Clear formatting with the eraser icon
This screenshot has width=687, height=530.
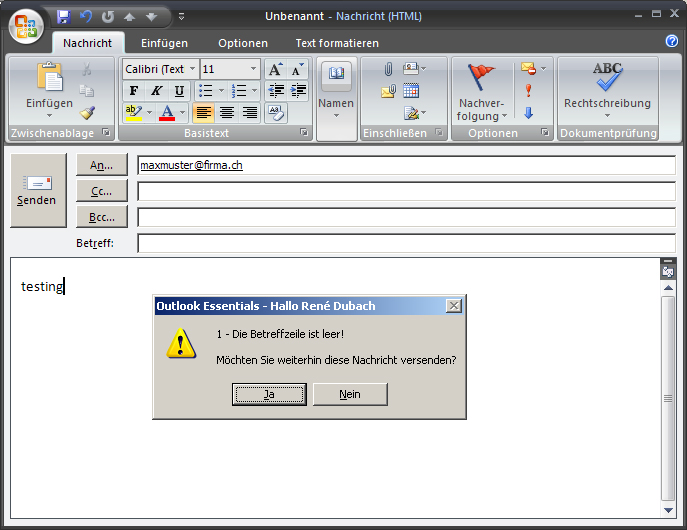coord(276,113)
